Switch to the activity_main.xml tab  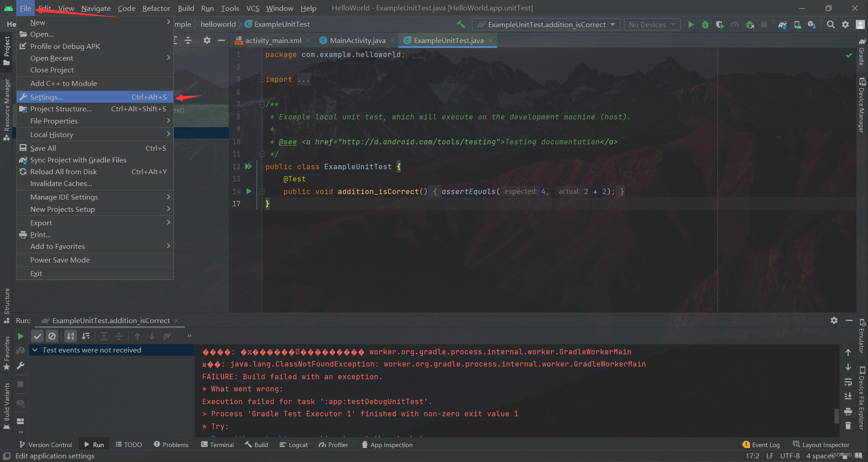[x=273, y=40]
